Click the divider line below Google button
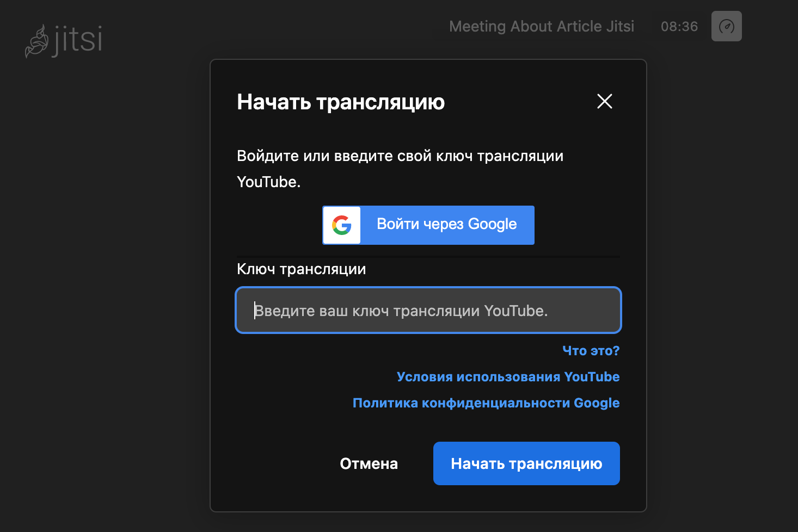 (428, 256)
